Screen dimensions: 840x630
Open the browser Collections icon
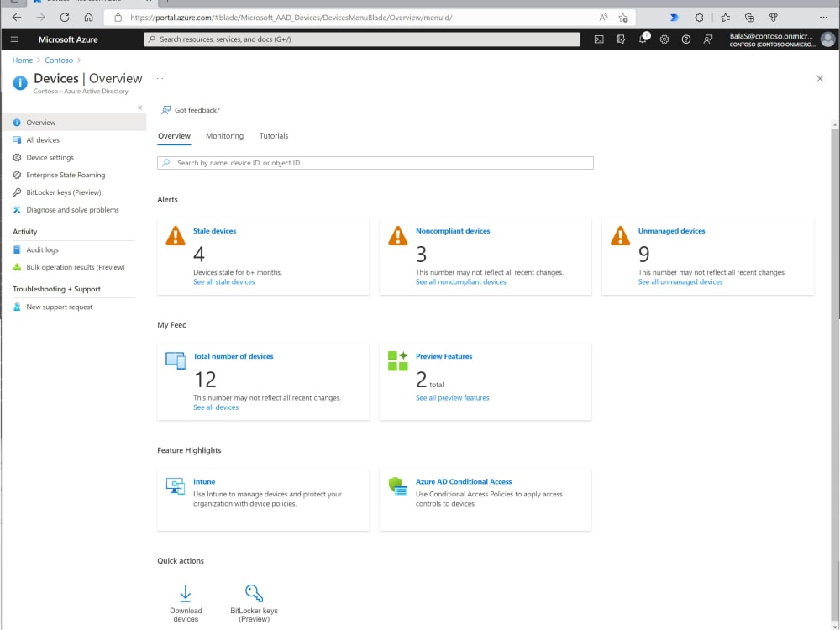[749, 18]
